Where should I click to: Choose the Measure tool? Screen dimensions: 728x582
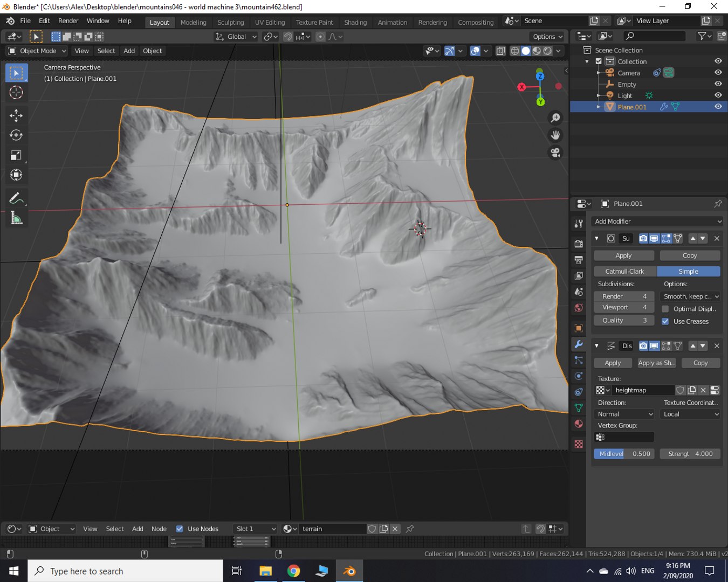(16, 218)
